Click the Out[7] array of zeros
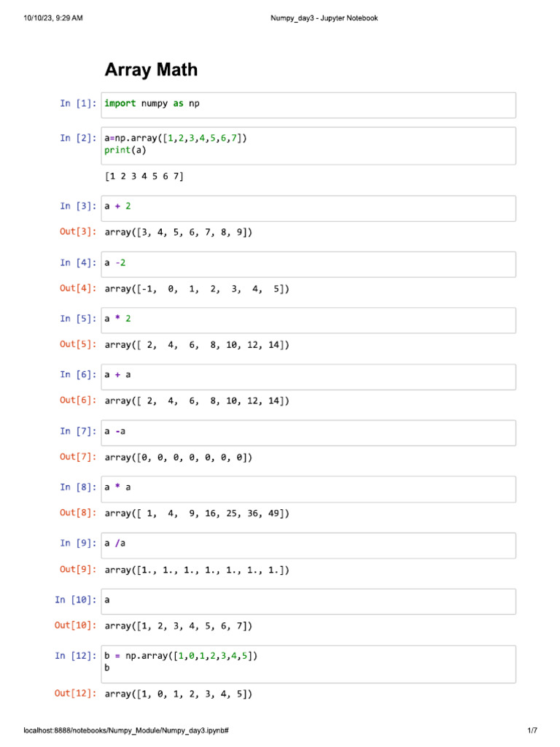The width and height of the screenshot is (560, 747). [178, 458]
